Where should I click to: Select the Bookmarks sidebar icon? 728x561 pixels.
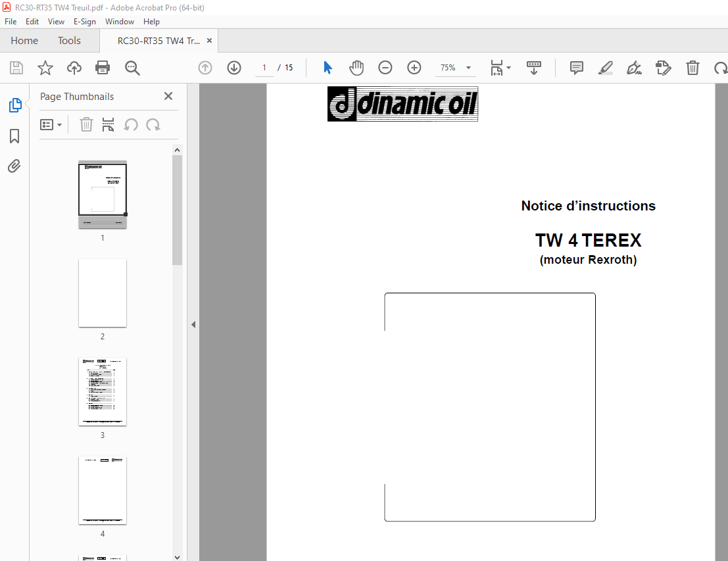(x=14, y=136)
